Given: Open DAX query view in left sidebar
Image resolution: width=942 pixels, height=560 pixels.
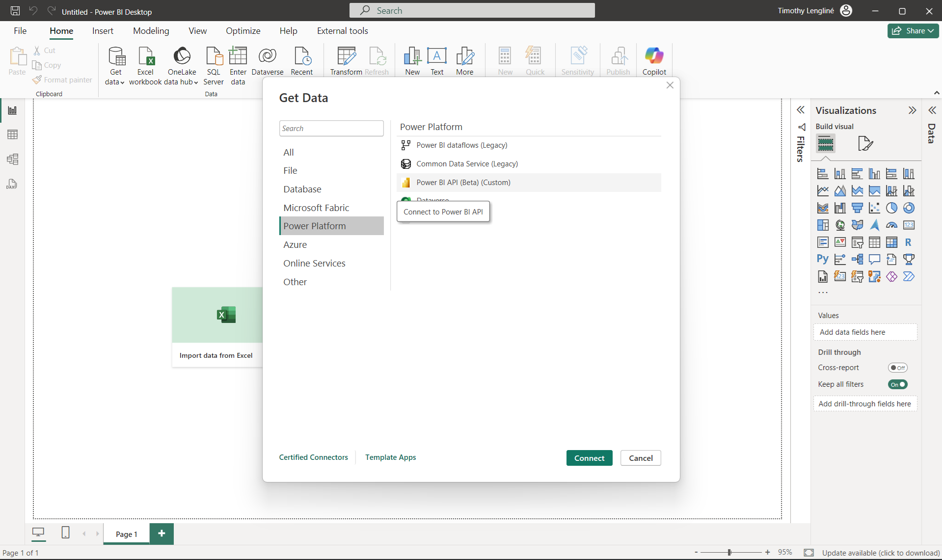Looking at the screenshot, I should [12, 184].
